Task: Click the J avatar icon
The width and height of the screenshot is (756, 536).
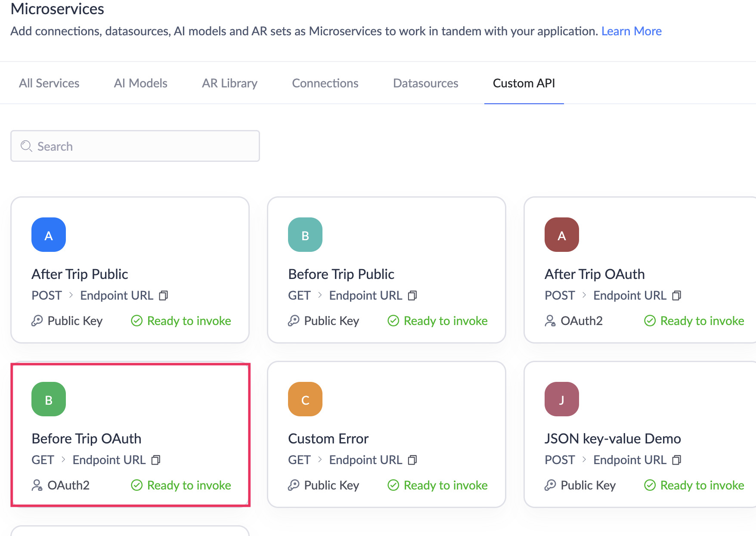Action: pos(562,399)
